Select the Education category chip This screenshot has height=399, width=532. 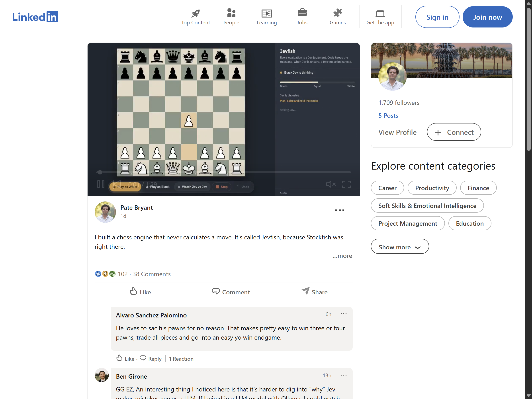pos(469,223)
